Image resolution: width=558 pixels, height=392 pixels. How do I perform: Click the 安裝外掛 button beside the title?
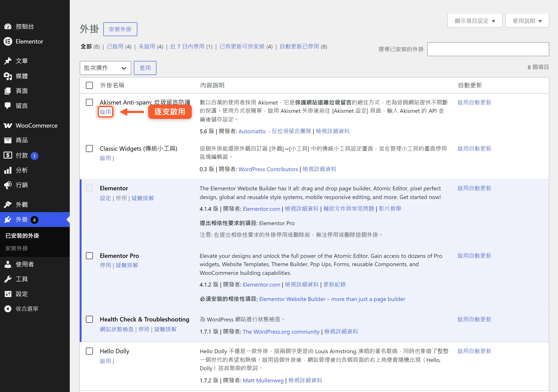pyautogui.click(x=120, y=29)
